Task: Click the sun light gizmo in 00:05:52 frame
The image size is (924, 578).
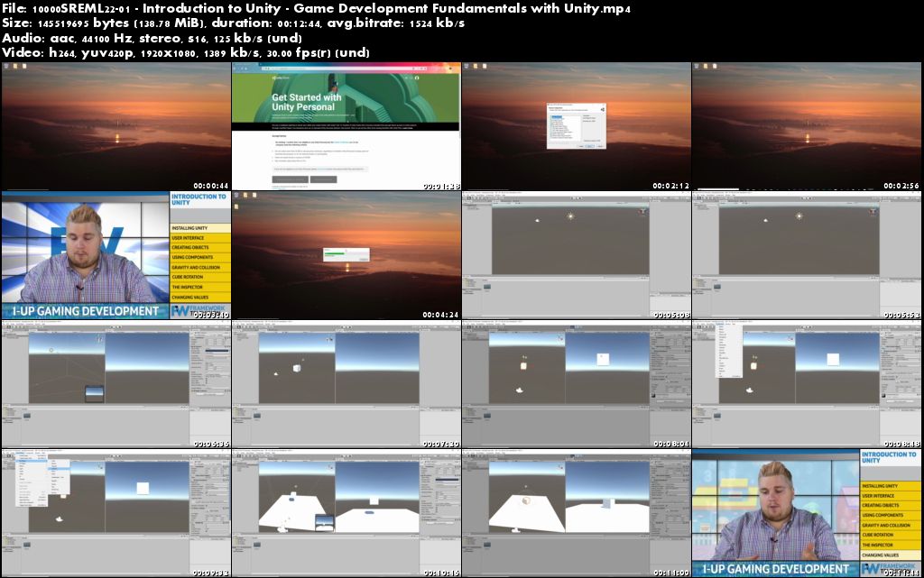Action: tap(799, 216)
